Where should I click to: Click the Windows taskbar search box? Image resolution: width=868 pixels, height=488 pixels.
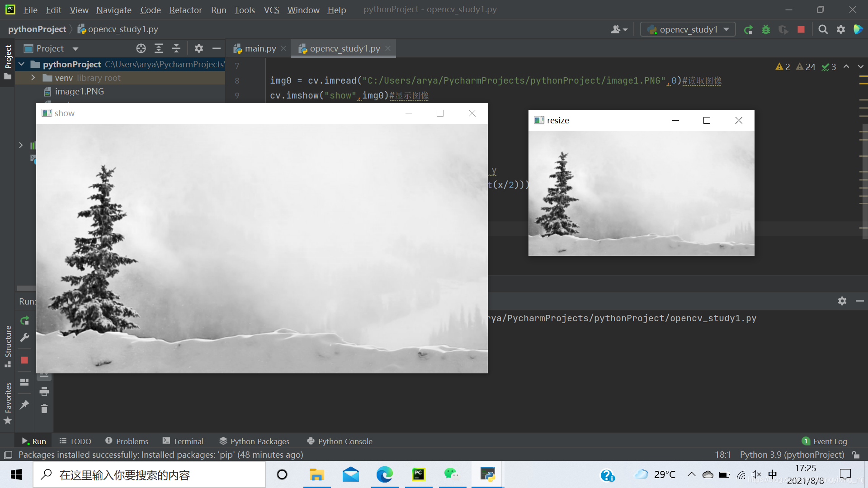(x=149, y=475)
